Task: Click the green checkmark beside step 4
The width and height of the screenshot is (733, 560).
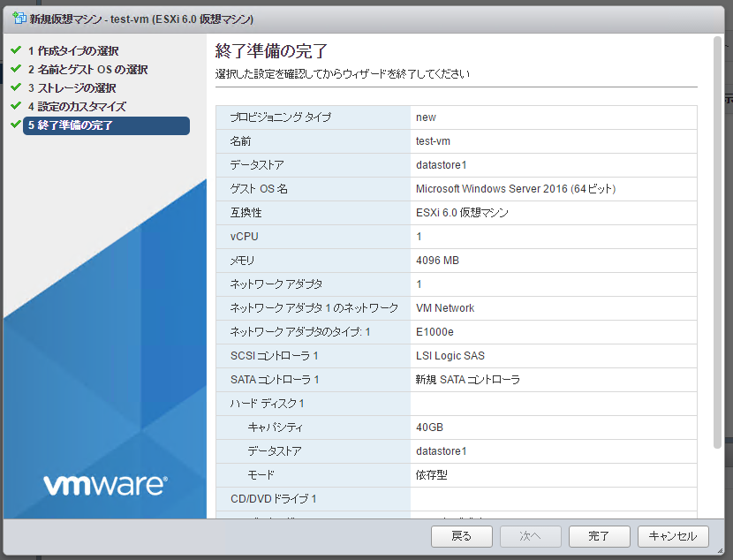Action: click(x=16, y=108)
